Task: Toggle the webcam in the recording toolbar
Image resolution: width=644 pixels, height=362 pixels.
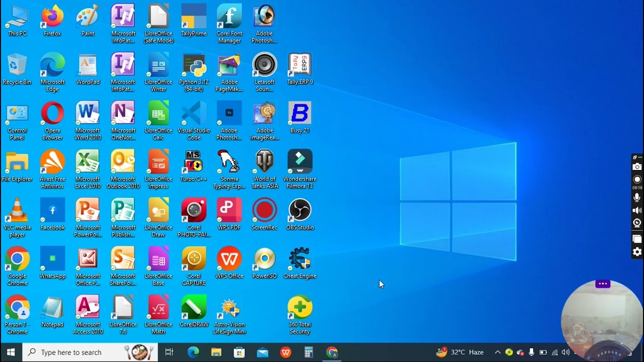Action: coord(637,223)
